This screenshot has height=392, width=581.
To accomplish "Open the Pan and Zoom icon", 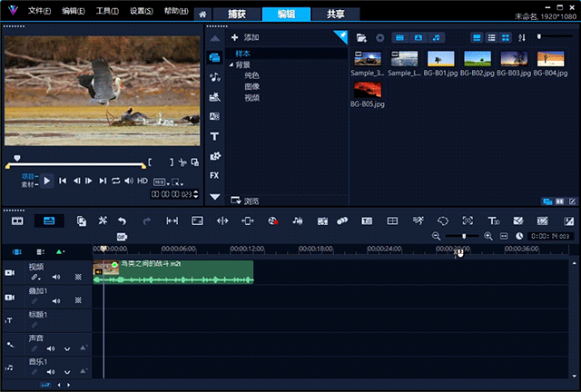I will (x=468, y=220).
